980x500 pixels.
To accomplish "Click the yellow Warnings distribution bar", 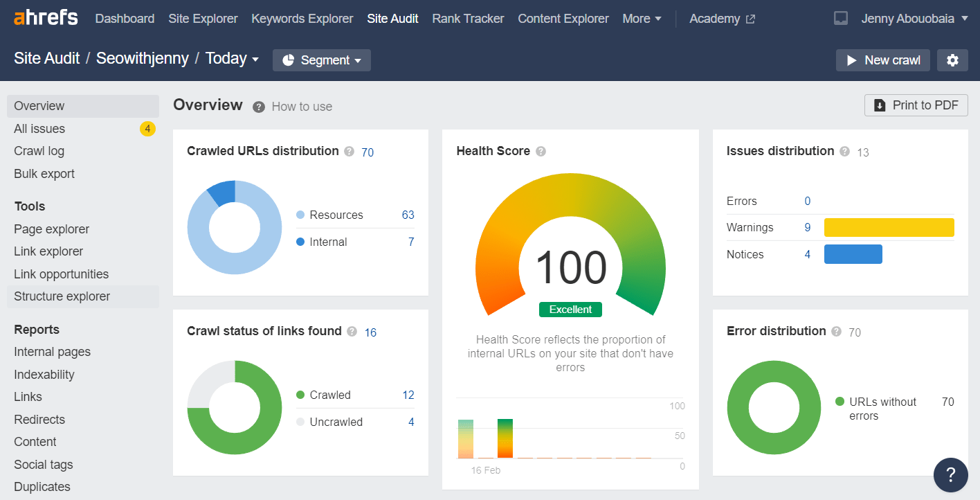I will point(889,227).
